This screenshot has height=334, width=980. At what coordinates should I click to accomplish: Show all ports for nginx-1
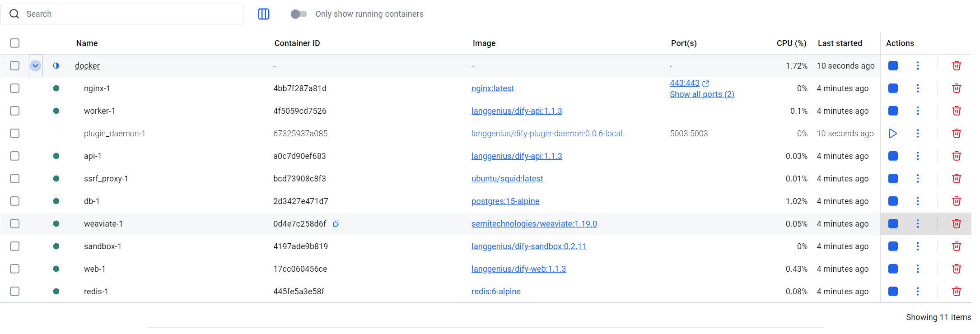point(702,94)
